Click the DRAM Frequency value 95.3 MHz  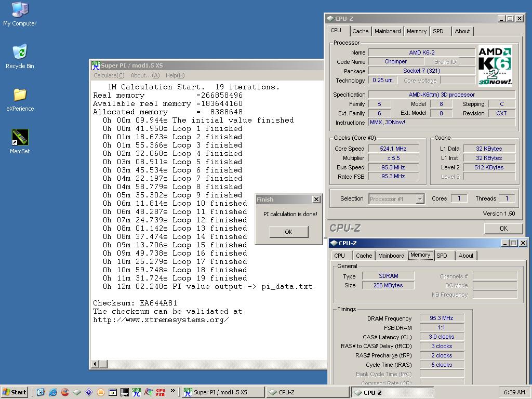(442, 318)
